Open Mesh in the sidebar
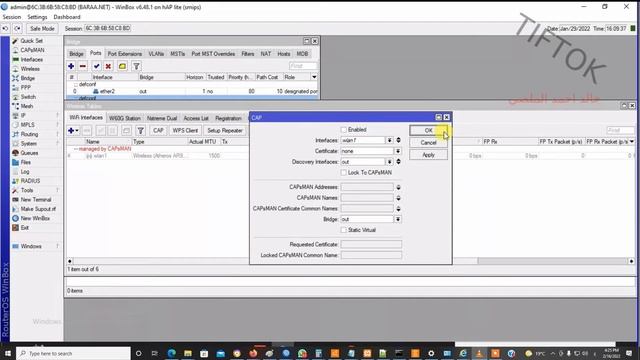The width and height of the screenshot is (640, 360). (27, 106)
